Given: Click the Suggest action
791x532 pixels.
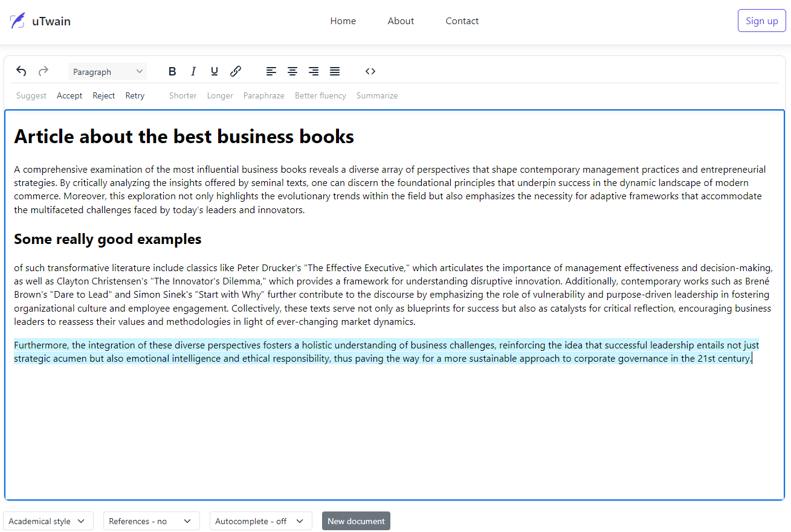Looking at the screenshot, I should point(31,95).
